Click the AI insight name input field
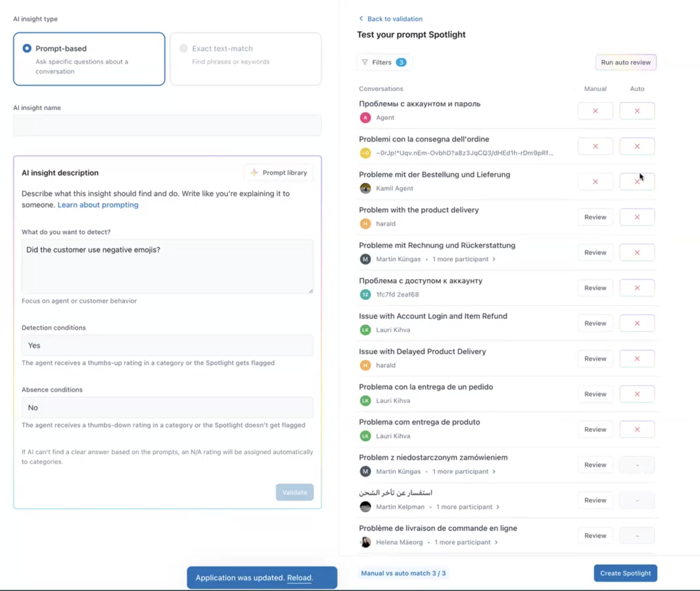Screen dimensions: 700x591 coord(167,125)
